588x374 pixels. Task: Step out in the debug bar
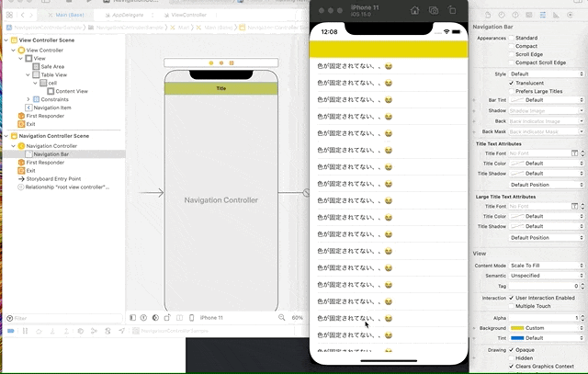pyautogui.click(x=66, y=331)
